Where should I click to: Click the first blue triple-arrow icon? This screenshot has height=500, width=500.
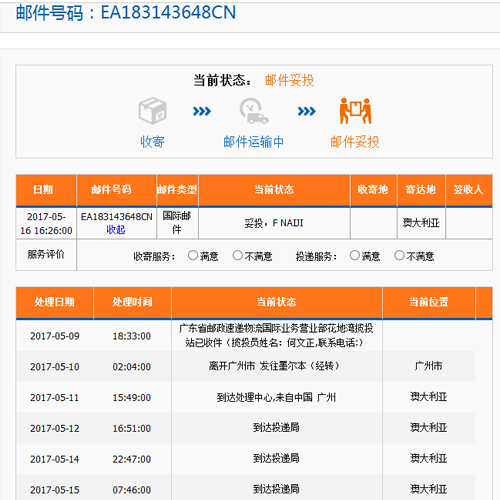tap(202, 111)
